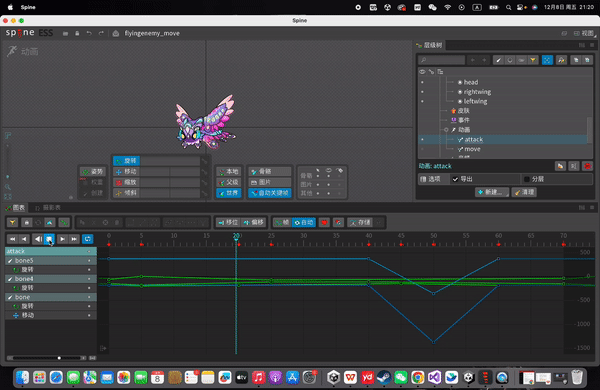Jump to timeline start button
Screen dimensions: 600x390
tap(13, 239)
